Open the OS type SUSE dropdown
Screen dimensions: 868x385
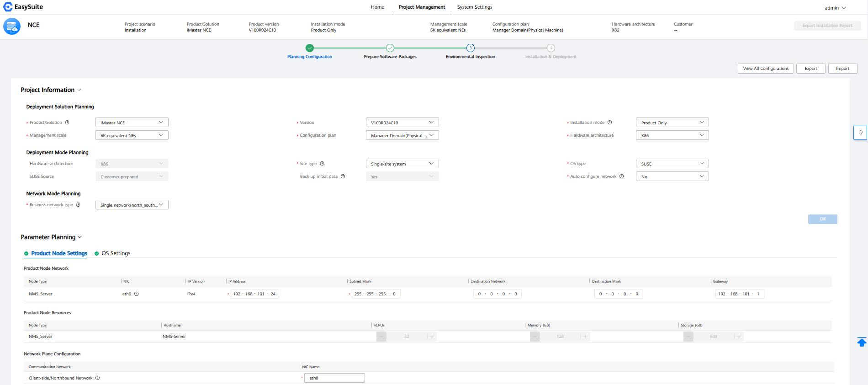pyautogui.click(x=672, y=164)
